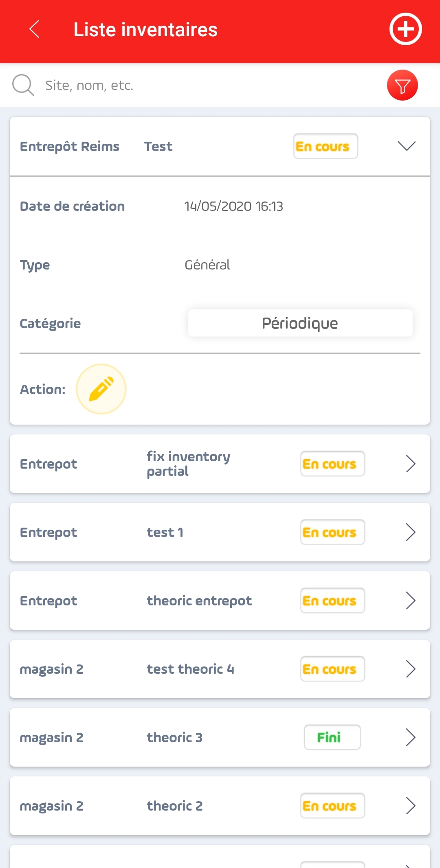Tap the back arrow in the header

pyautogui.click(x=35, y=29)
